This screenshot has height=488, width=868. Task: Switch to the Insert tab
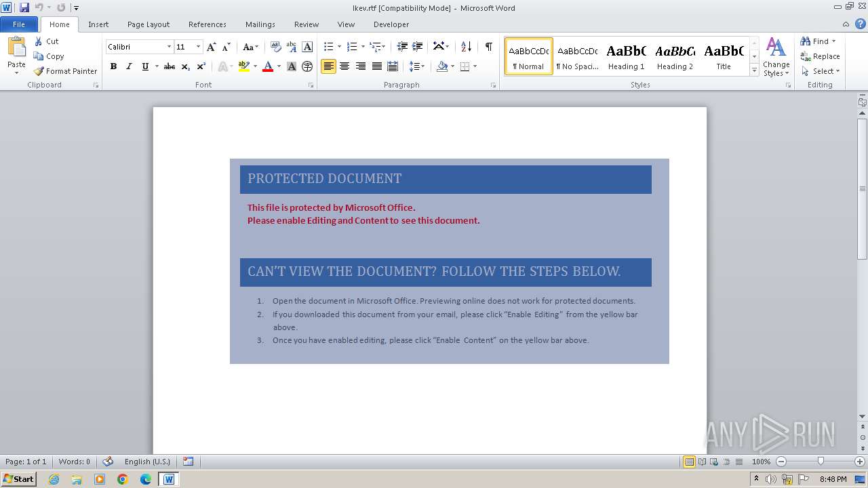98,24
